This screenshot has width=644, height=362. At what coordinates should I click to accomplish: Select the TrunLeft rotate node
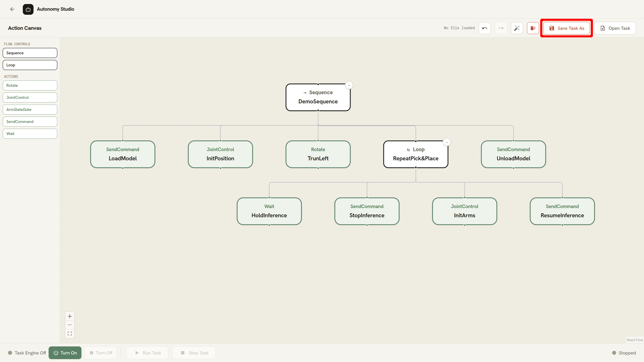[318, 154]
